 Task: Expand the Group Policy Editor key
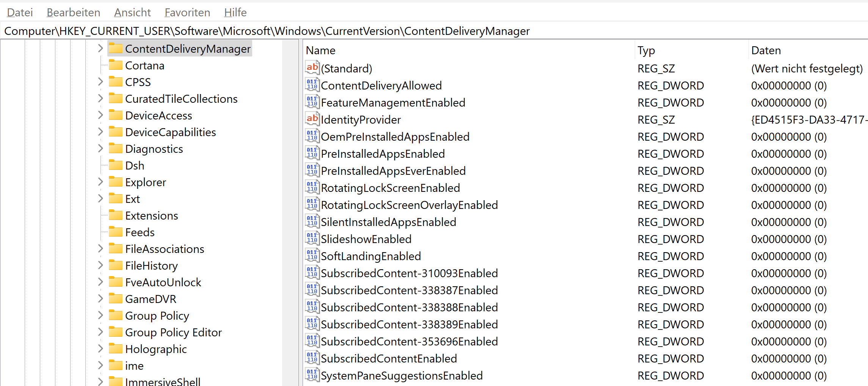(100, 332)
